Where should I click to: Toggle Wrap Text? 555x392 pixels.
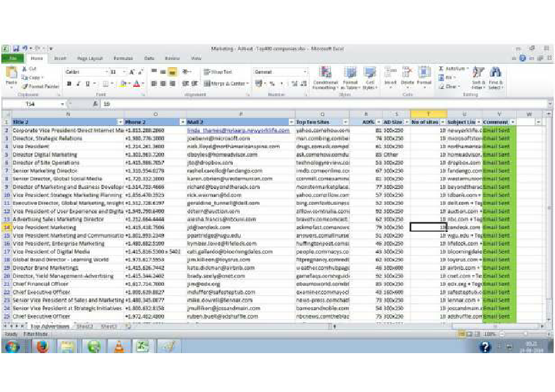click(x=218, y=72)
